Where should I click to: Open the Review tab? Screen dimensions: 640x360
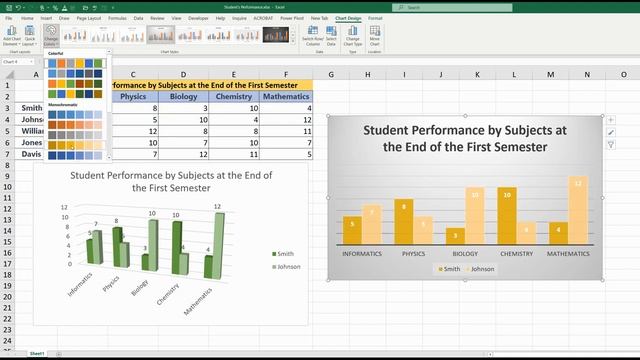pos(157,18)
